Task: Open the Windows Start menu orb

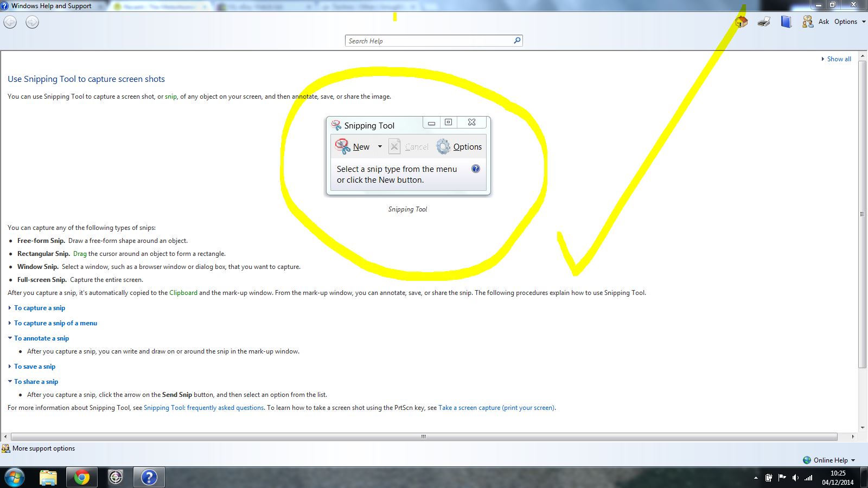Action: (14, 478)
